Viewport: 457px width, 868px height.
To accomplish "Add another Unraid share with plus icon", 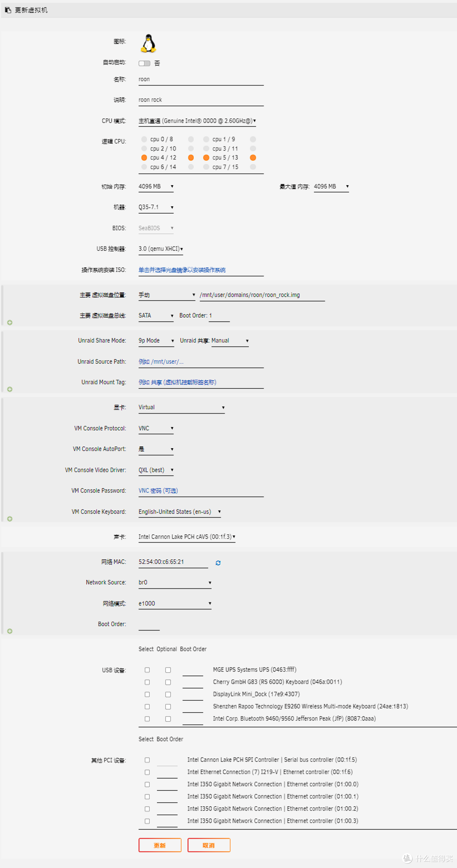I will point(10,389).
